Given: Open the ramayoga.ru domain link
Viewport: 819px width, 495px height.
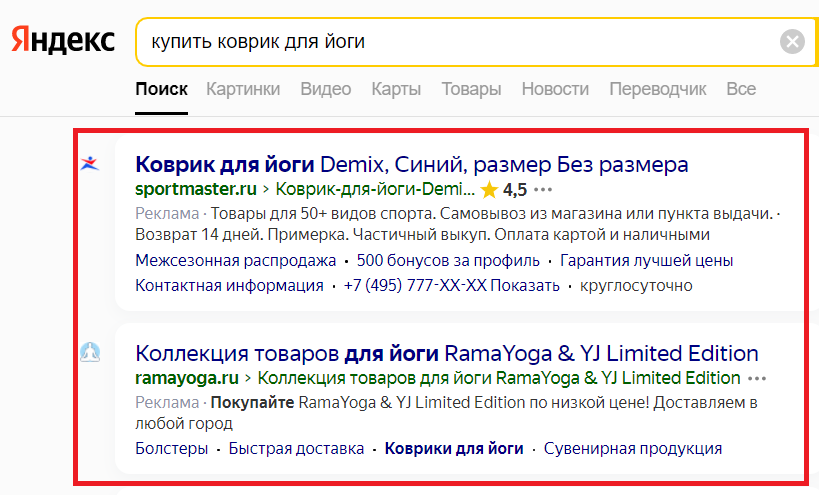Looking at the screenshot, I should coord(187,378).
